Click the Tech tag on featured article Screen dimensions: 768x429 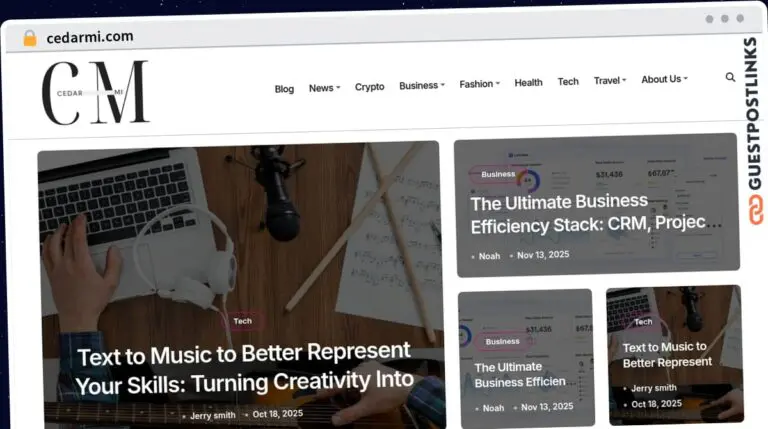click(242, 321)
